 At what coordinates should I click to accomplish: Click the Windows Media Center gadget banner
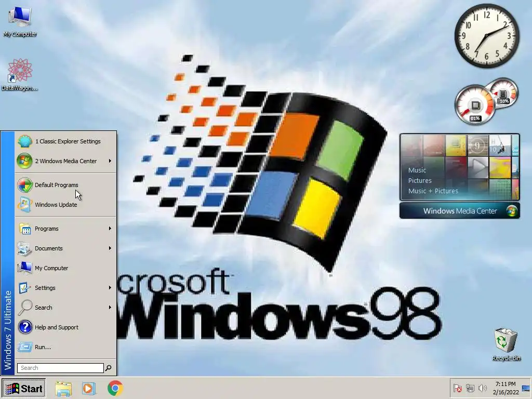pos(459,211)
